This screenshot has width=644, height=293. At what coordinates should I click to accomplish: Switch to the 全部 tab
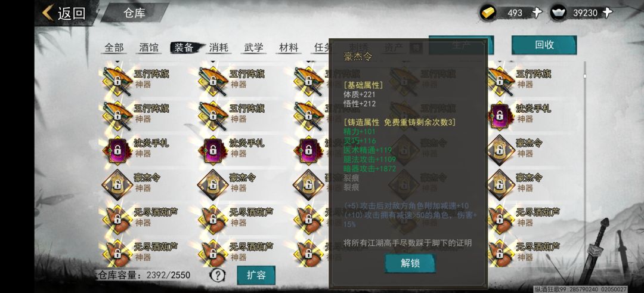coord(114,47)
